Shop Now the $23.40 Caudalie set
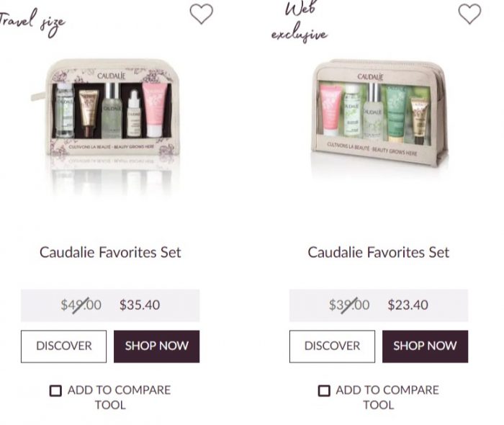Image resolution: width=504 pixels, height=425 pixels. pyautogui.click(x=425, y=346)
